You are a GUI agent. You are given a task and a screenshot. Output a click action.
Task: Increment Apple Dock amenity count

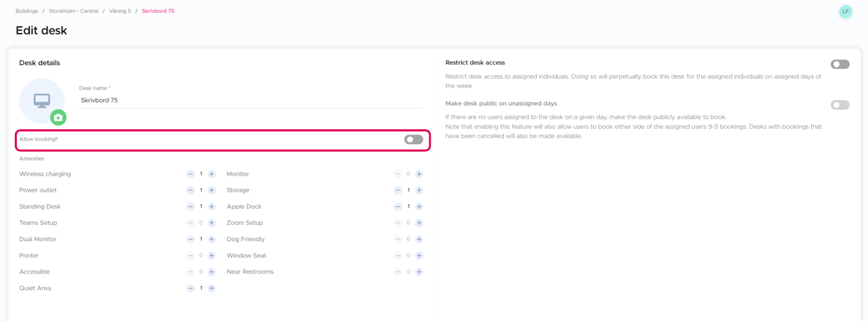(x=419, y=207)
